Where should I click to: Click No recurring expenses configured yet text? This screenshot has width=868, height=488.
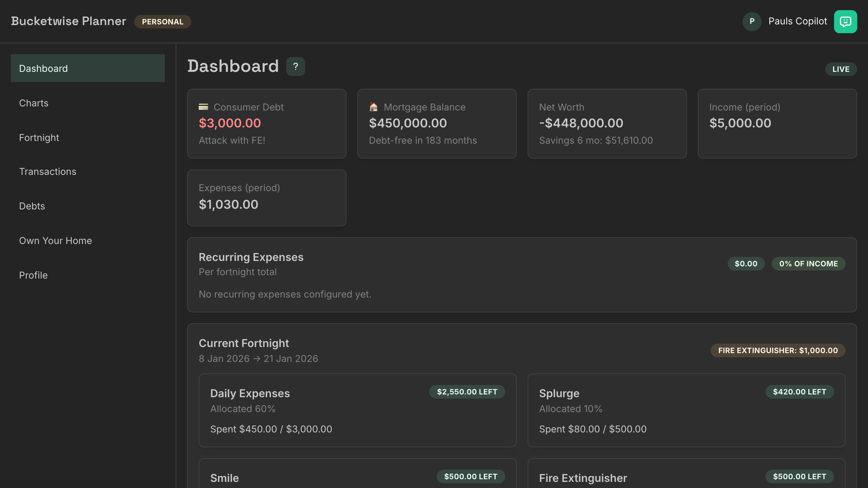click(x=285, y=294)
